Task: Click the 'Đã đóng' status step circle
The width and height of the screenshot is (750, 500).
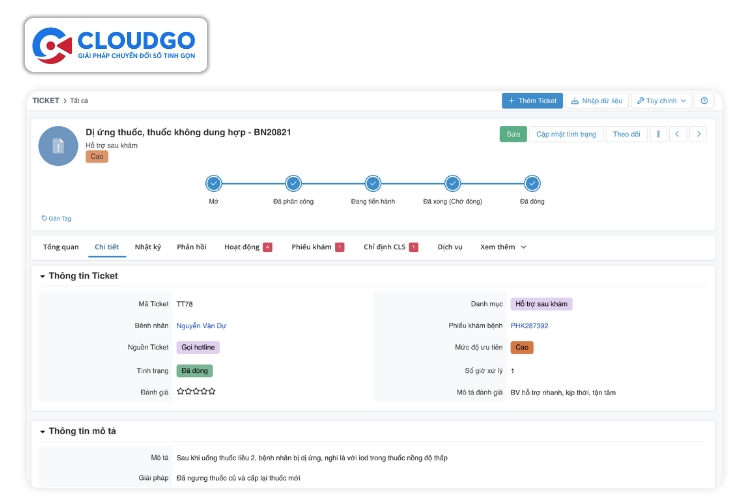Action: tap(532, 183)
